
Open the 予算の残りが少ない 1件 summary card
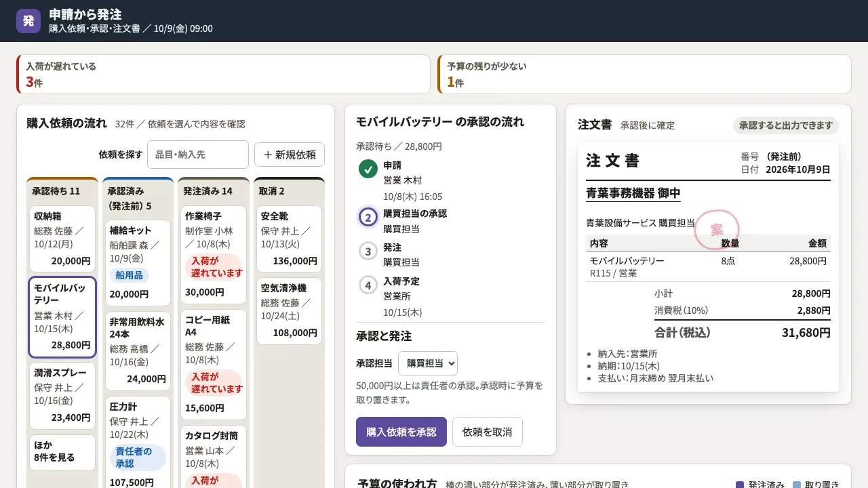point(644,75)
